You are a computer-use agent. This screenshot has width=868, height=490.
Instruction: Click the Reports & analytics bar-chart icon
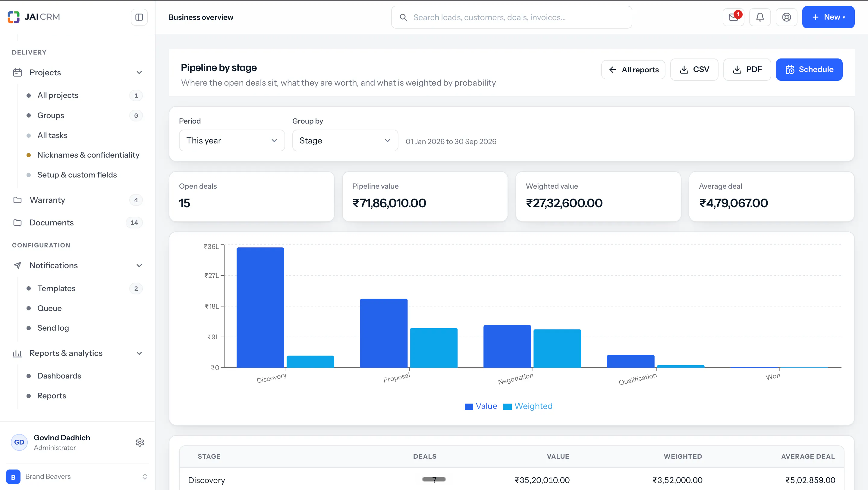pos(17,353)
